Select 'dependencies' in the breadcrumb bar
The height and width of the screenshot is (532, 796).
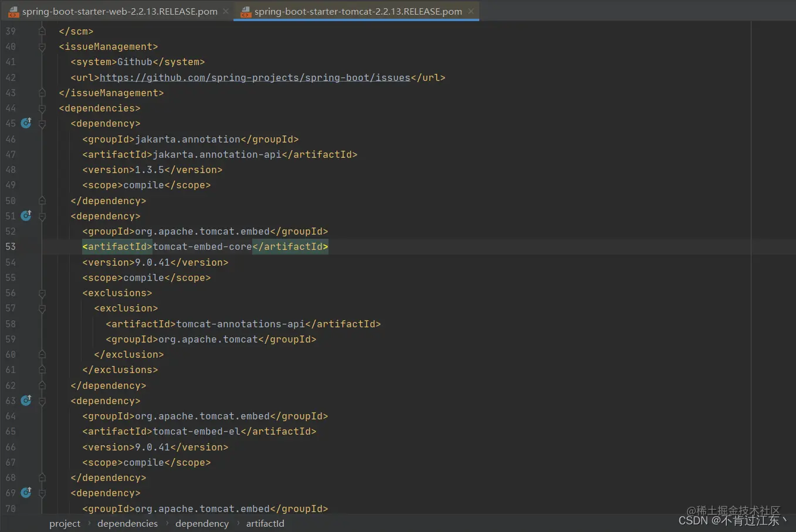tap(127, 523)
